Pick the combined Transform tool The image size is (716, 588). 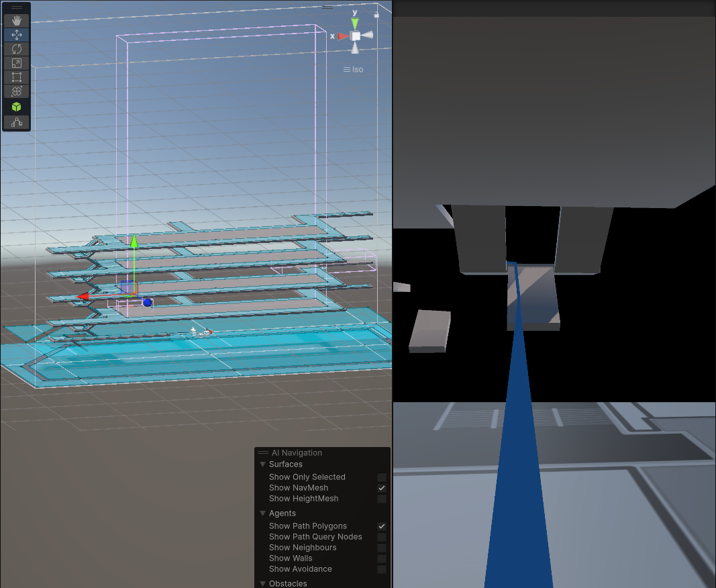click(17, 91)
